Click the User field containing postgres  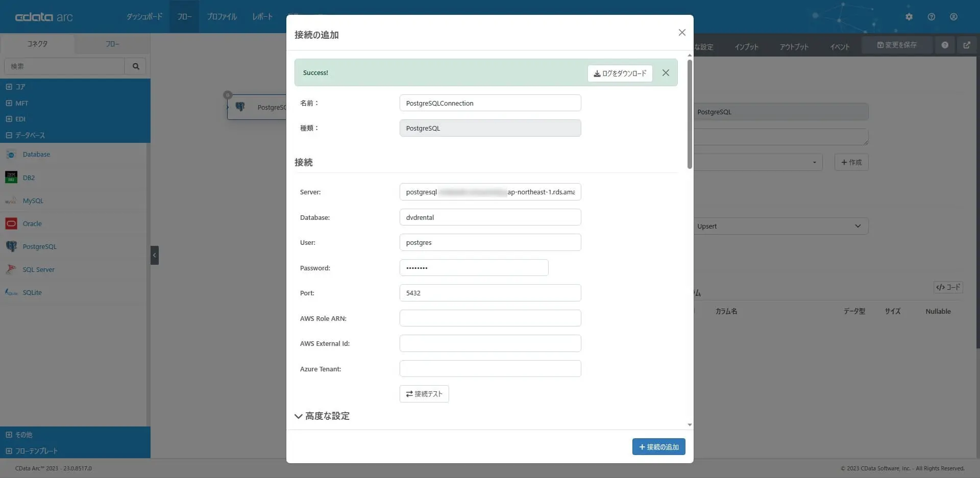pos(491,242)
